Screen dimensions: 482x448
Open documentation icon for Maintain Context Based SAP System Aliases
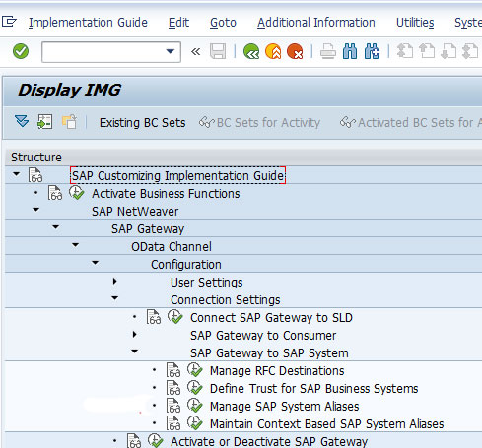[x=173, y=423]
